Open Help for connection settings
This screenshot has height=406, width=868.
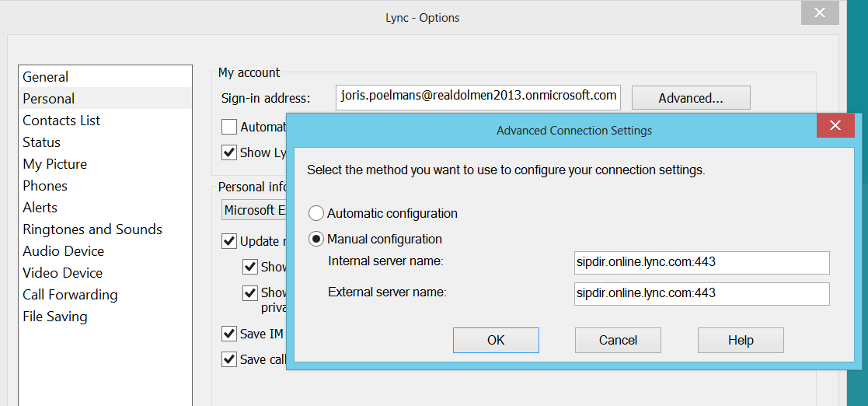click(x=741, y=340)
